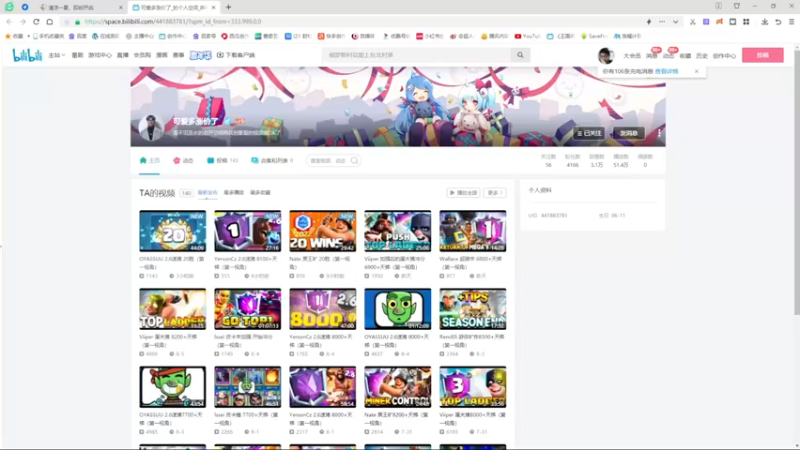Open 游戏中心 in the top navigation

click(x=99, y=55)
